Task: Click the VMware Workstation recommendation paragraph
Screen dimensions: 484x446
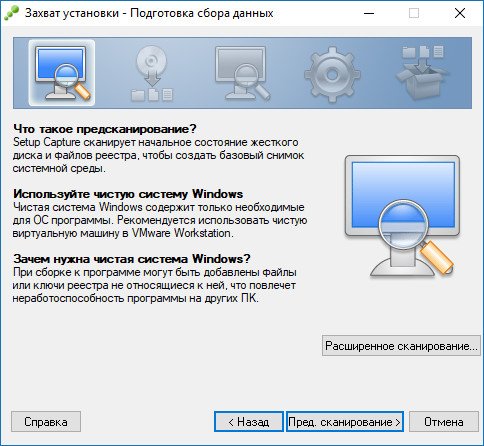Action: pyautogui.click(x=160, y=220)
